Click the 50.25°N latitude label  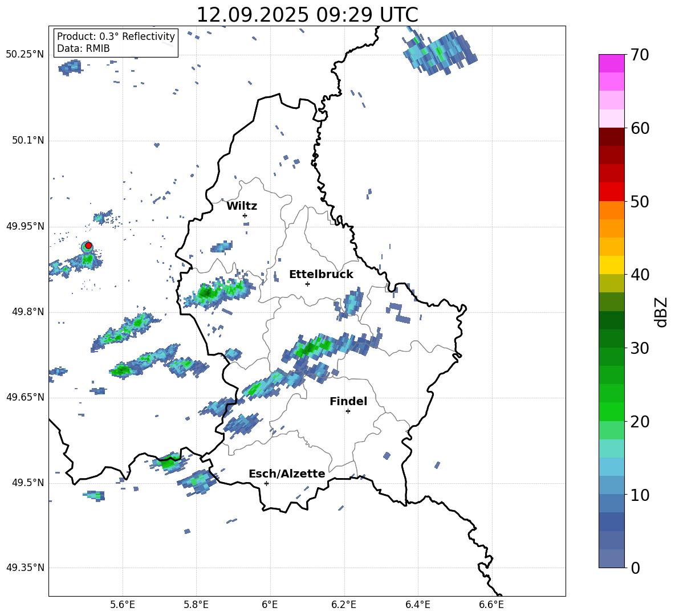pos(25,55)
